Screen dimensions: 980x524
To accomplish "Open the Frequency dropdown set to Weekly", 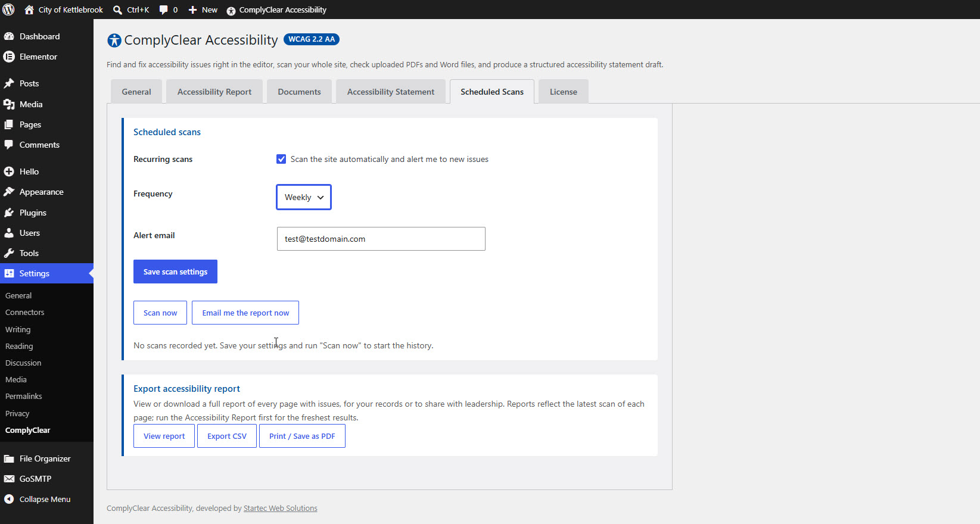I will pyautogui.click(x=304, y=197).
